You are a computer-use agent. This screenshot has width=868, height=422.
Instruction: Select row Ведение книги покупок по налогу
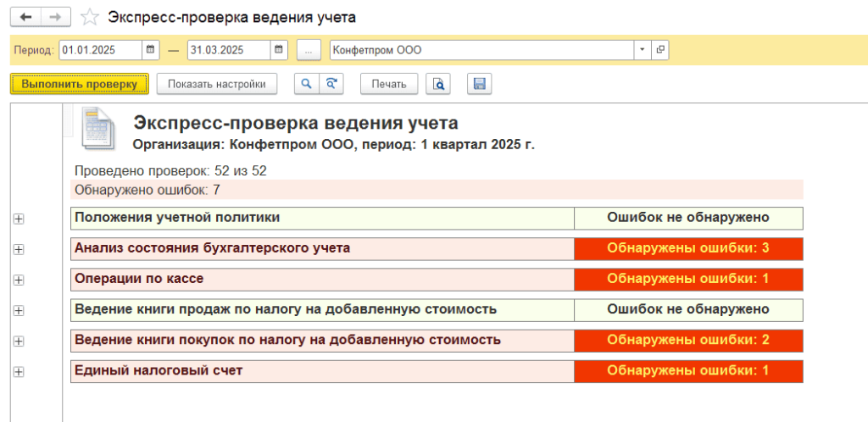[322, 340]
